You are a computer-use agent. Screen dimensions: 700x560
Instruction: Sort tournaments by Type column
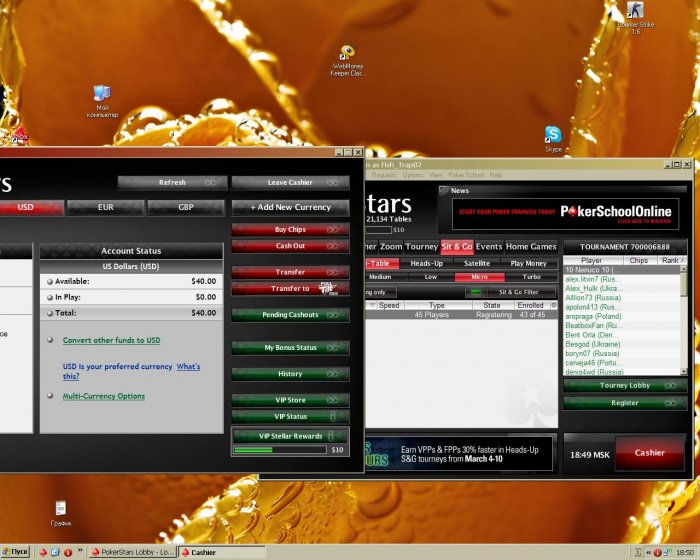(x=437, y=305)
